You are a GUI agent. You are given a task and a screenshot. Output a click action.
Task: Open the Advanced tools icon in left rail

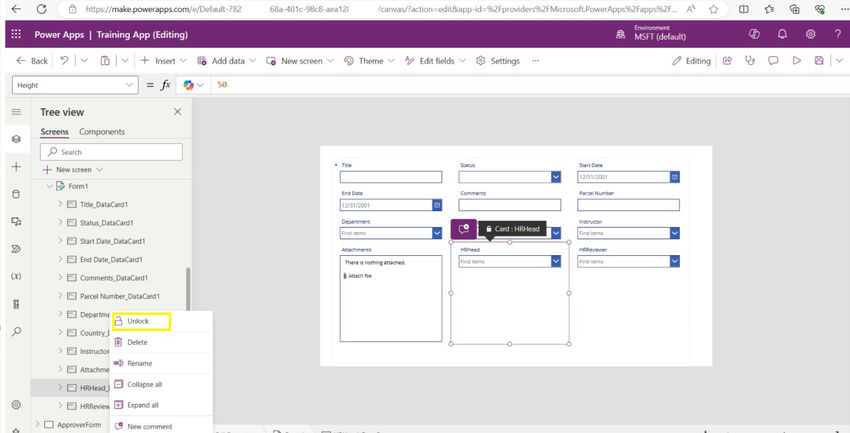16,304
